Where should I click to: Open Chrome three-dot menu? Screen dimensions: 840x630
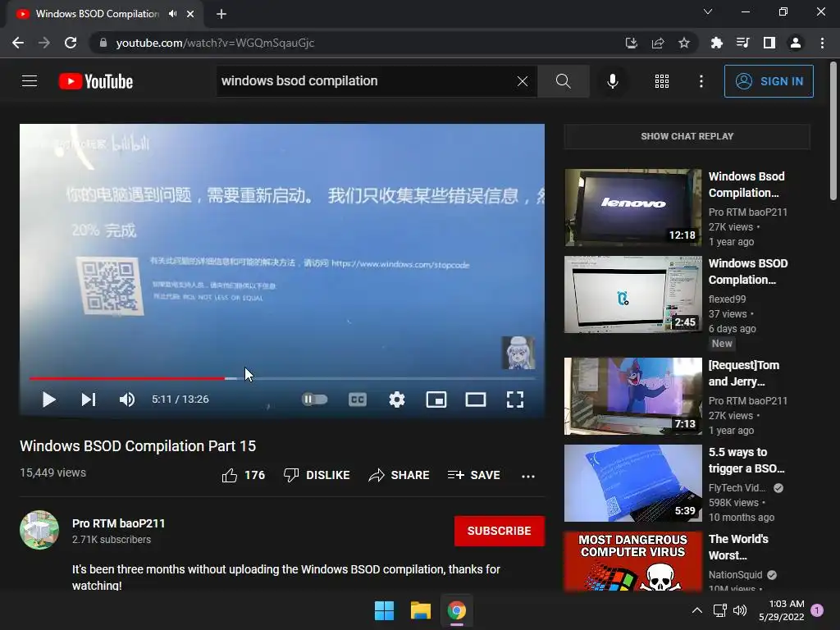click(822, 43)
